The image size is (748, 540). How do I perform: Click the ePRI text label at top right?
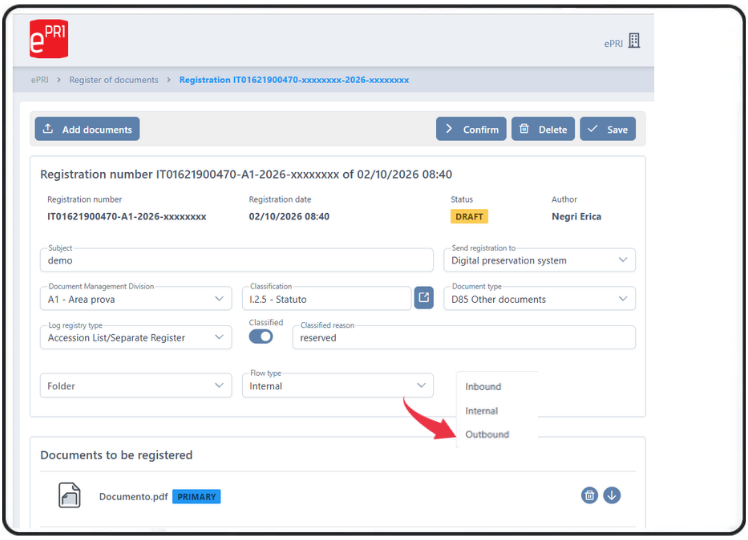point(613,43)
